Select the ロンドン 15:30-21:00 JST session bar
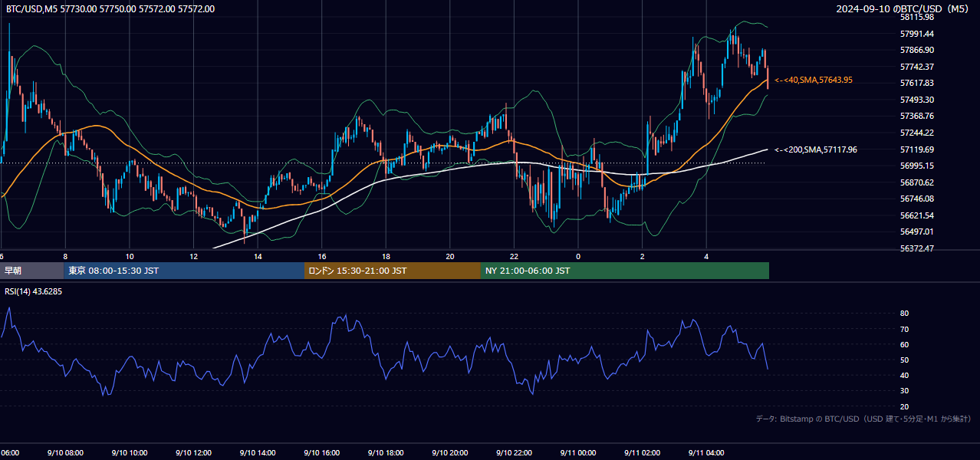 (393, 271)
